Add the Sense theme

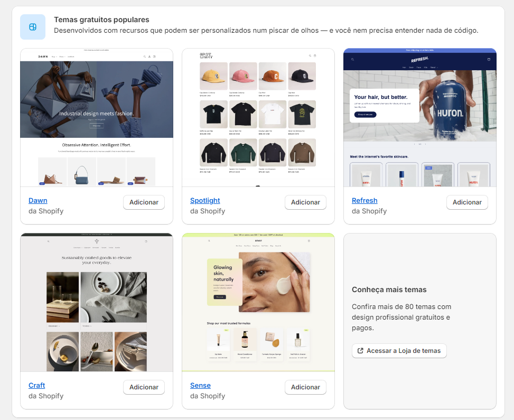[305, 387]
